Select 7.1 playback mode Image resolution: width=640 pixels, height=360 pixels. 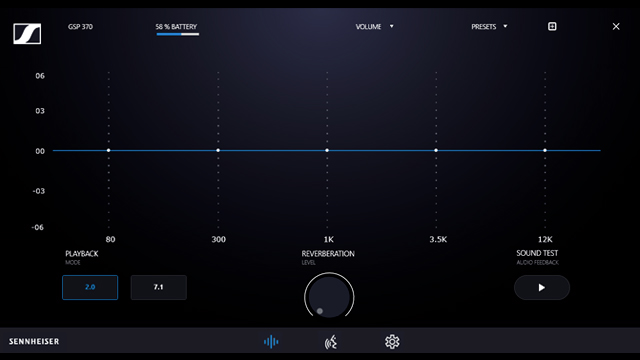(x=158, y=287)
